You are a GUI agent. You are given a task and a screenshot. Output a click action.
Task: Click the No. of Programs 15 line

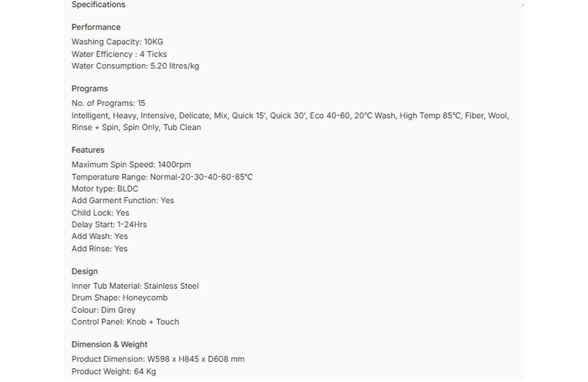[x=109, y=103]
